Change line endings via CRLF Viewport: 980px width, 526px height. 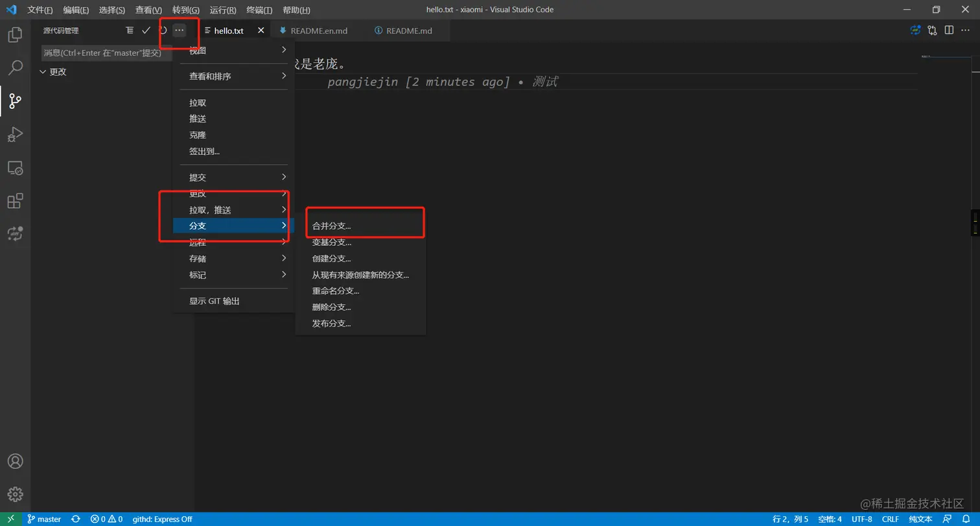click(x=891, y=519)
